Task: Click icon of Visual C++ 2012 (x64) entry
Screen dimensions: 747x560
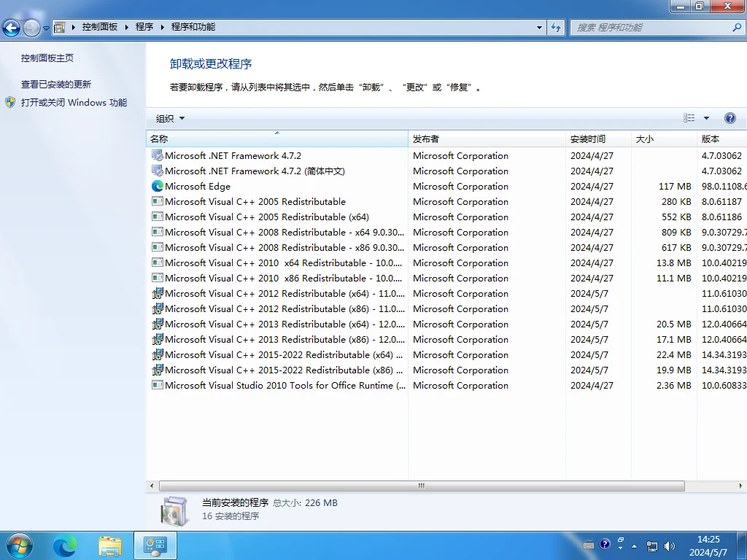Action: (x=158, y=293)
